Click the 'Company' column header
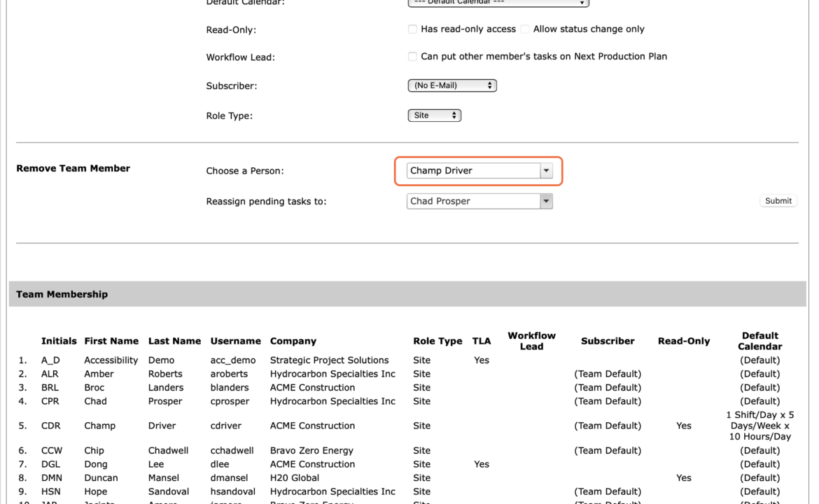 click(293, 341)
